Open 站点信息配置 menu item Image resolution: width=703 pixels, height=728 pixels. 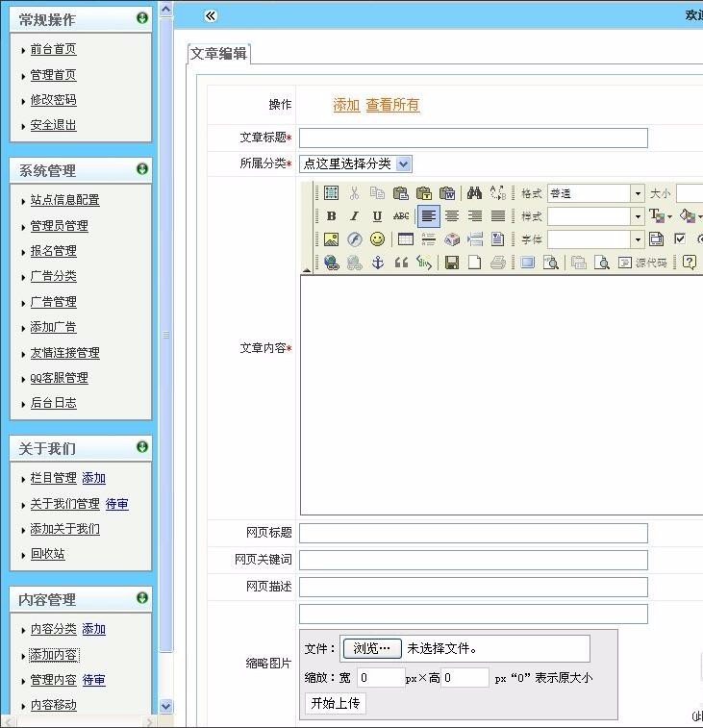pos(65,200)
